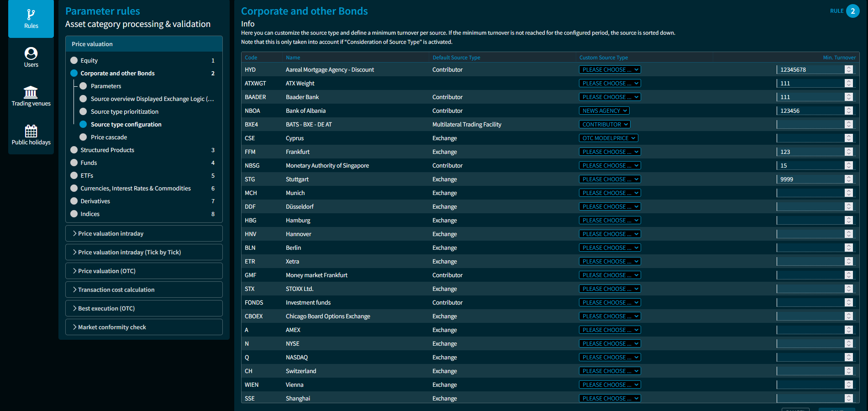Screen dimensions: 868x411
Task: Click Custom Source Type column header
Action: pyautogui.click(x=603, y=58)
